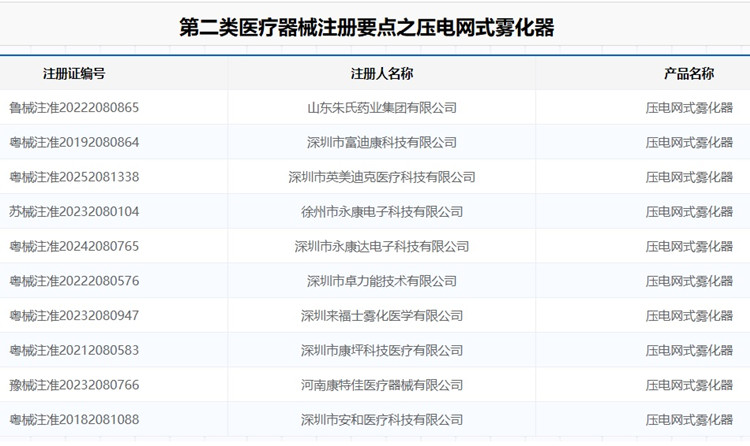
Task: Click registrant 深圳市卓力能技术有限公司
Action: point(381,281)
